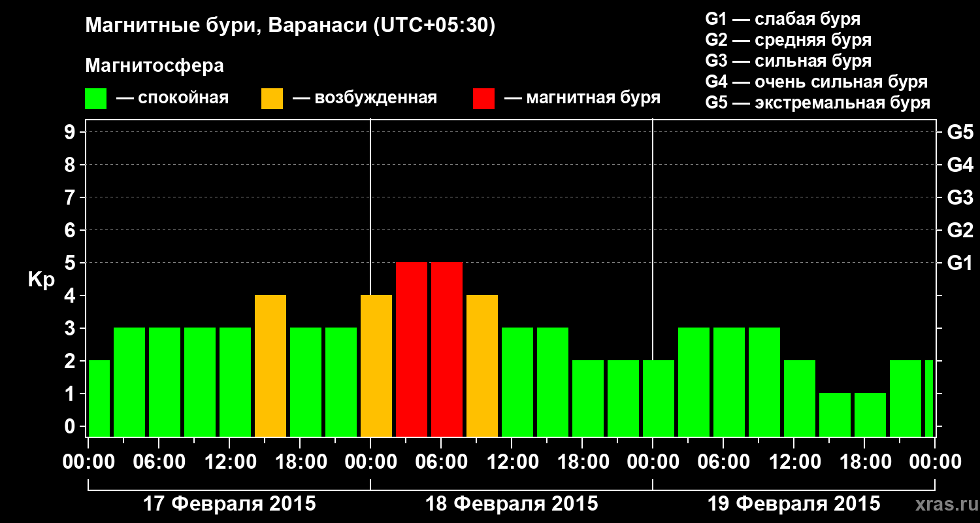Click the '— возбужденная' legend label
Viewport: 980px width, 523px height.
click(x=365, y=99)
